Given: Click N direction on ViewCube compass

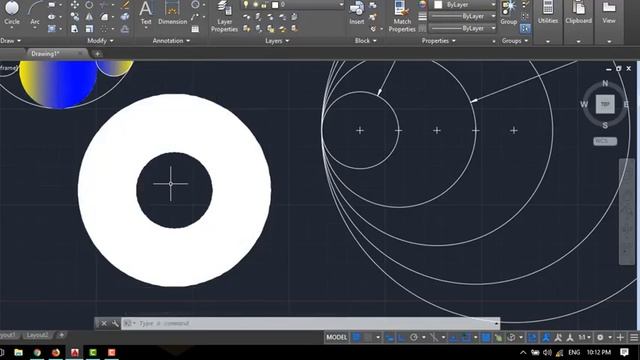Looking at the screenshot, I should tap(605, 83).
